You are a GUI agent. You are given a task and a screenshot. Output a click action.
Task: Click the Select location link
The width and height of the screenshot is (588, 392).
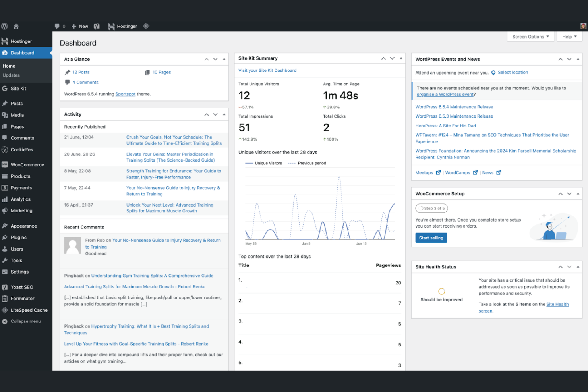pyautogui.click(x=513, y=73)
